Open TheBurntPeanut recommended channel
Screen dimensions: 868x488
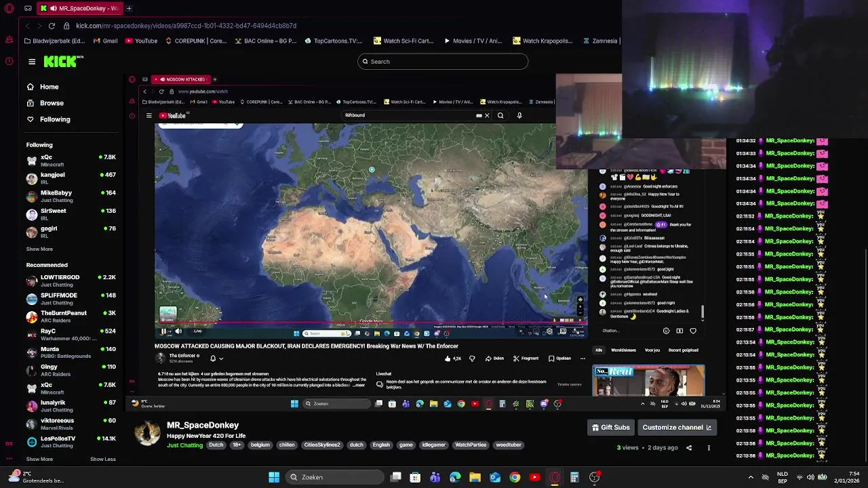71,317
